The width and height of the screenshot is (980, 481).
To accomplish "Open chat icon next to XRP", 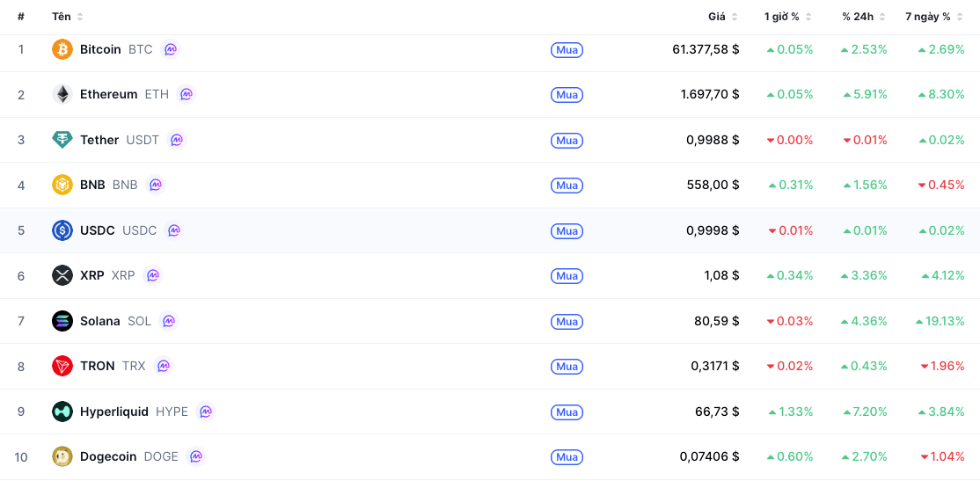I will tap(152, 275).
